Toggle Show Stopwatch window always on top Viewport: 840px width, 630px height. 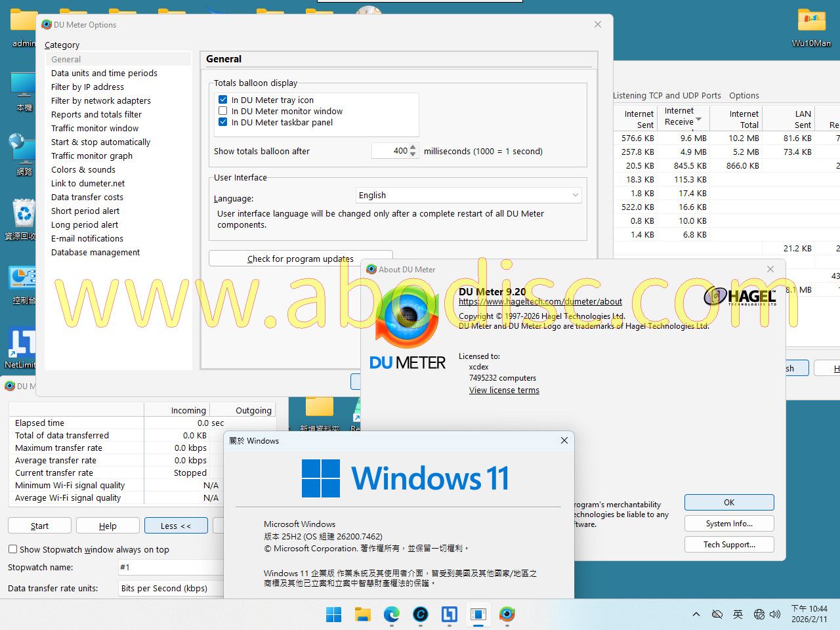[x=13, y=549]
